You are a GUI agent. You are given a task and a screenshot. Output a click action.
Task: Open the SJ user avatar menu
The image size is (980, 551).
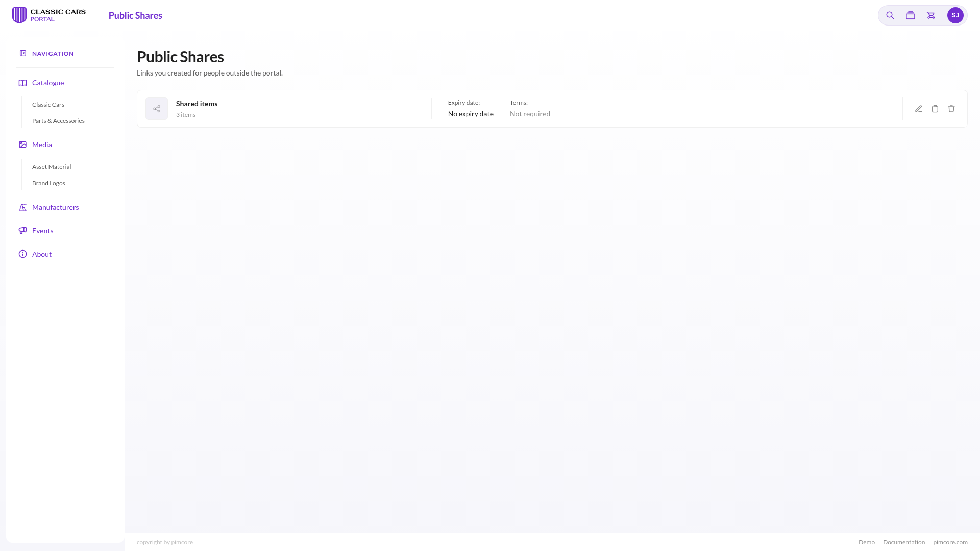[955, 15]
